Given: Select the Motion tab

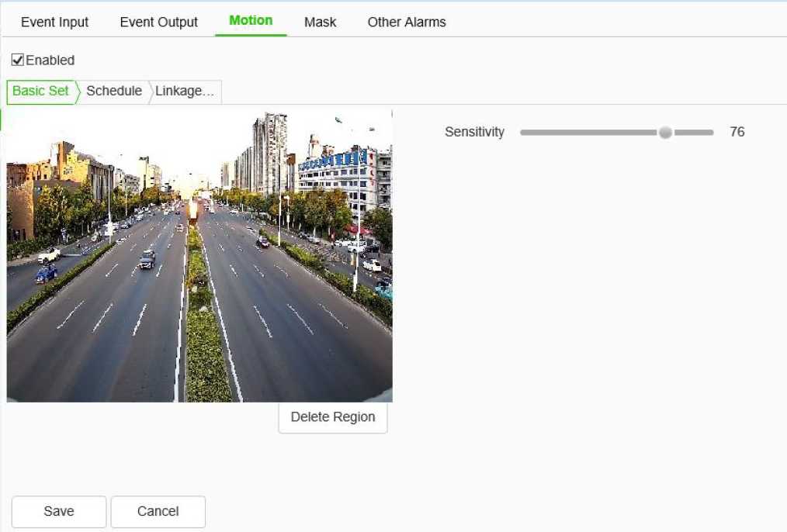Looking at the screenshot, I should (251, 20).
